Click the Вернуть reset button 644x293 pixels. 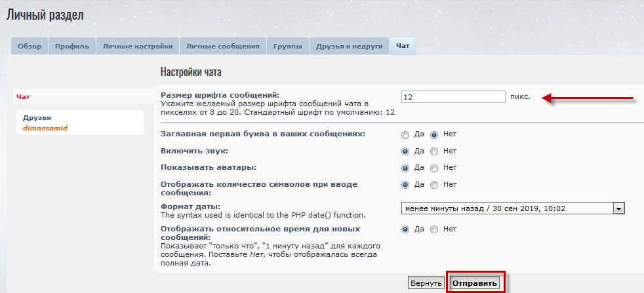click(x=426, y=283)
